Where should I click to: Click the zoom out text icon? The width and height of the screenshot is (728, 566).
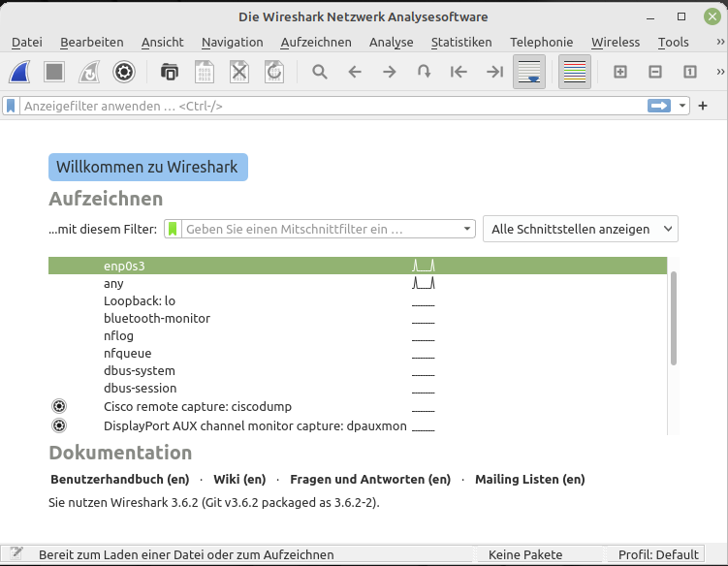click(x=655, y=72)
